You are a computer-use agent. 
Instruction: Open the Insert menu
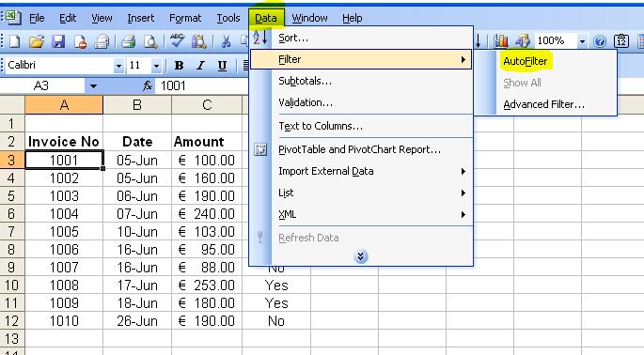[140, 18]
